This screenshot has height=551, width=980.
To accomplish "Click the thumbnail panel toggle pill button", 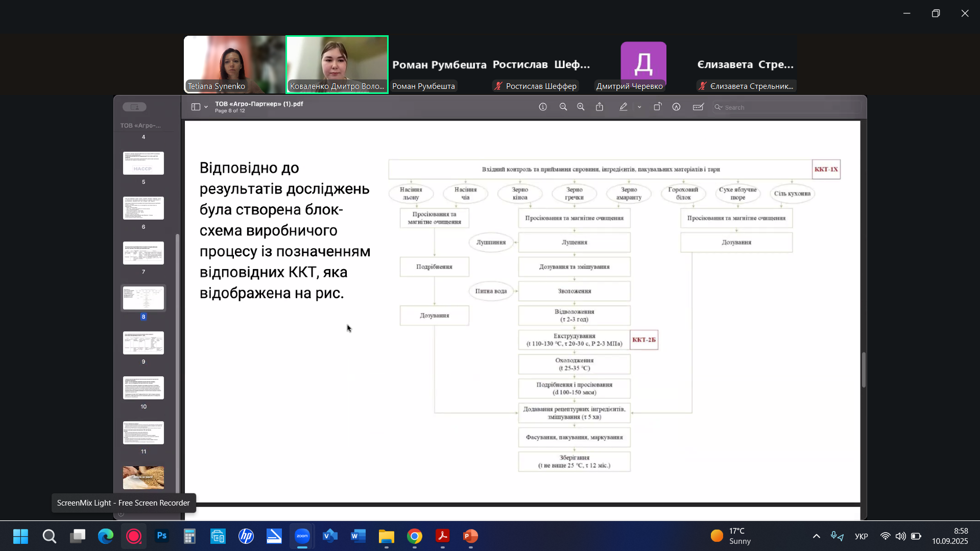I will point(135,107).
